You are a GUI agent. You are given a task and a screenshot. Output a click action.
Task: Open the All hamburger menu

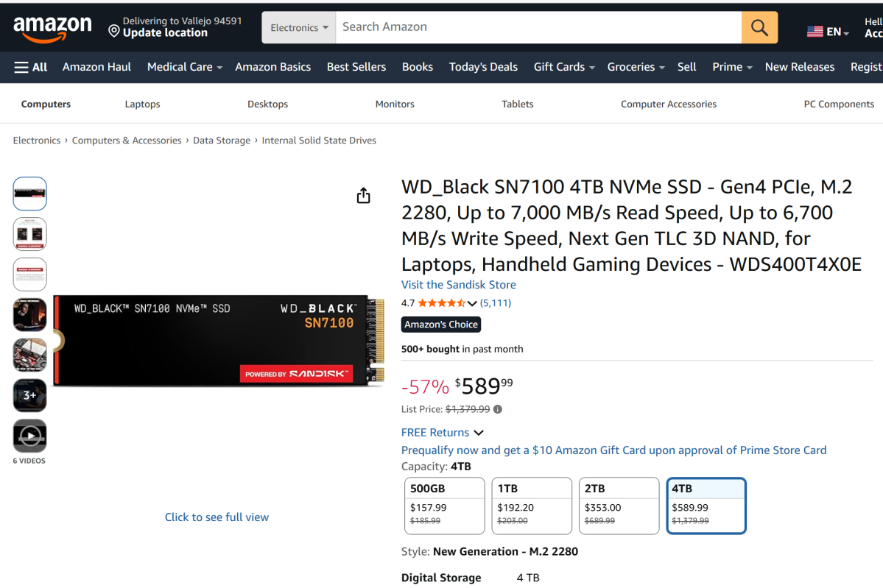(31, 67)
